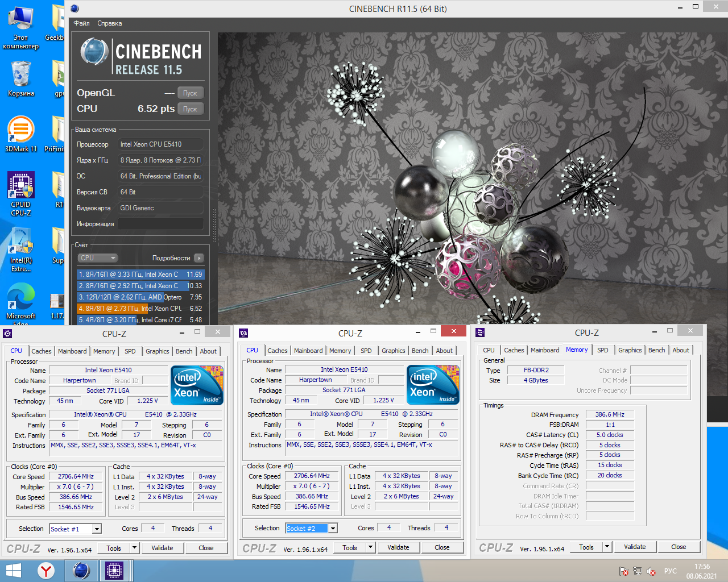Click DRAM Frequency value 386.6 MHz

(610, 415)
